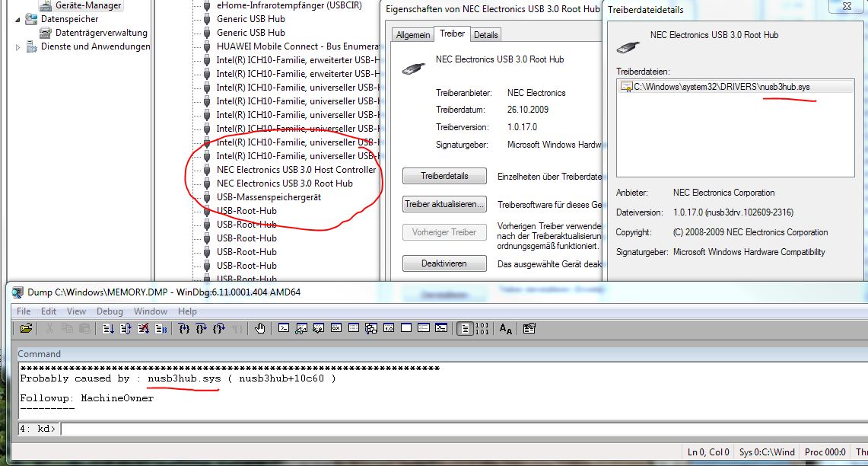
Task: Open the Debug menu in WinDbg
Action: point(110,311)
